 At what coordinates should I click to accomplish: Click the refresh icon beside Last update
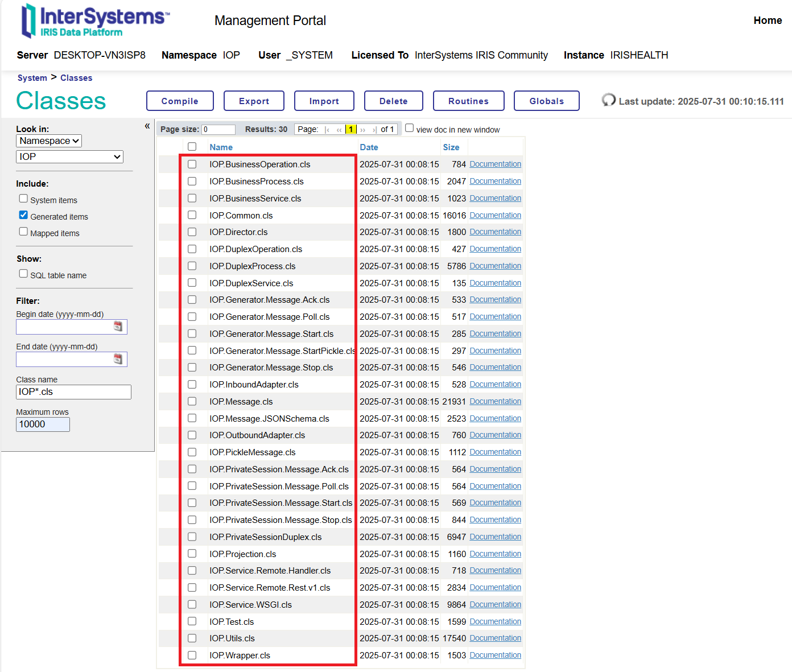coord(609,101)
